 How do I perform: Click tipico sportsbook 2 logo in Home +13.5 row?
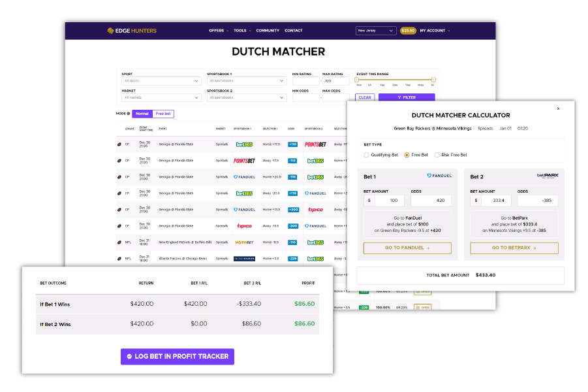[315, 210]
